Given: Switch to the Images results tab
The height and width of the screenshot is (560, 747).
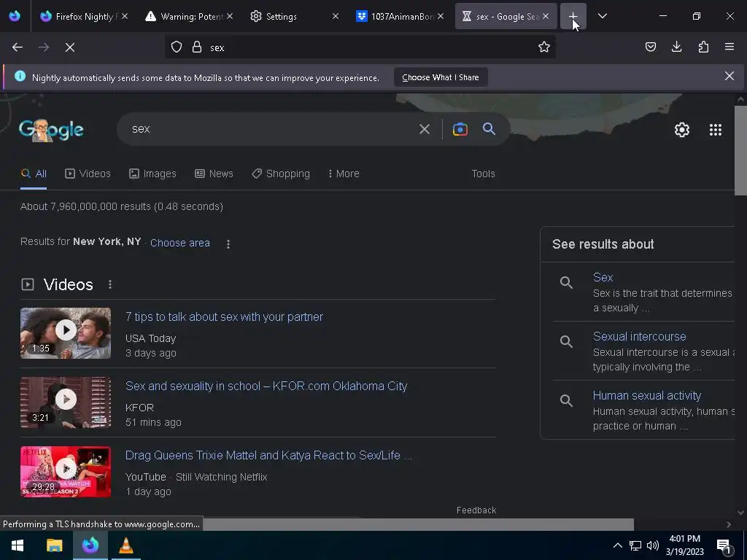Looking at the screenshot, I should pyautogui.click(x=152, y=174).
